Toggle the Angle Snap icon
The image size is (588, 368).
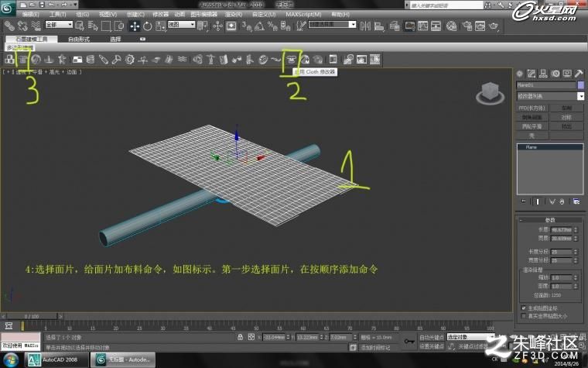pyautogui.click(x=259, y=26)
